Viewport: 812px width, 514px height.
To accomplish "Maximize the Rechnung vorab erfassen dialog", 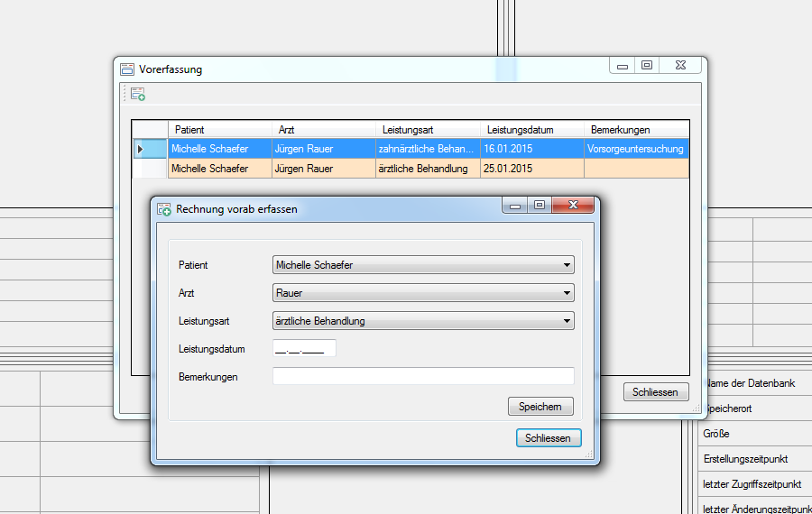I will (x=540, y=207).
